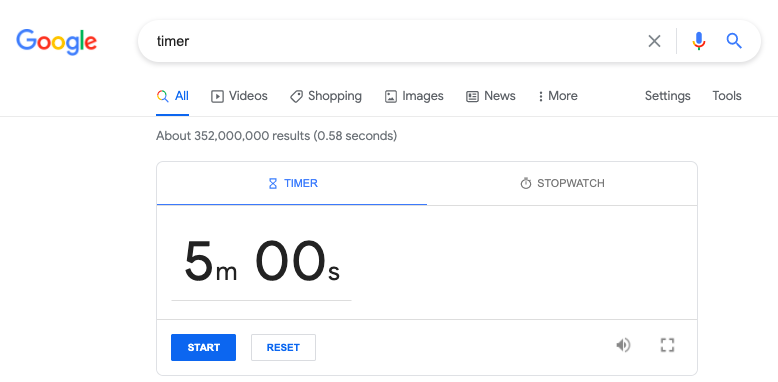Screen dimensions: 778x382
Task: Open the News results tab
Action: pyautogui.click(x=491, y=96)
